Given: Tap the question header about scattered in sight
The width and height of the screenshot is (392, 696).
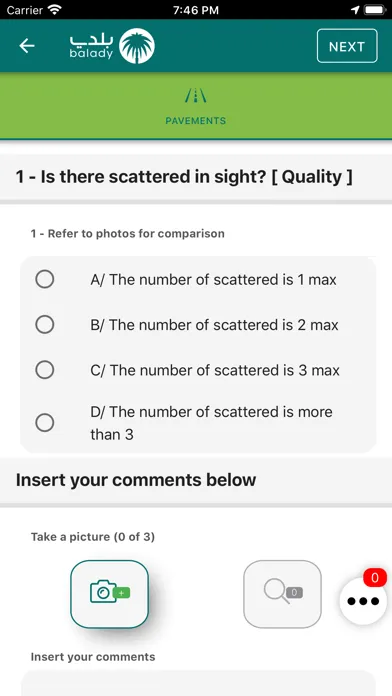Looking at the screenshot, I should tap(184, 177).
